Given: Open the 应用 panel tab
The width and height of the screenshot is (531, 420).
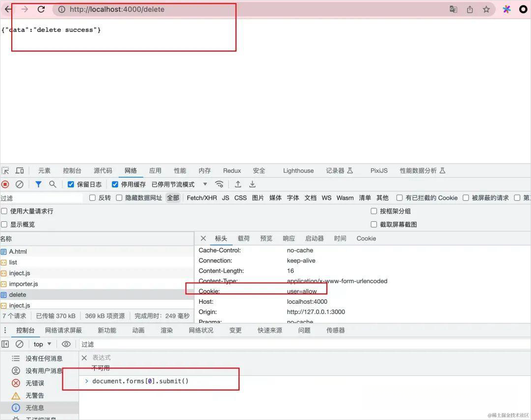Looking at the screenshot, I should [x=156, y=170].
